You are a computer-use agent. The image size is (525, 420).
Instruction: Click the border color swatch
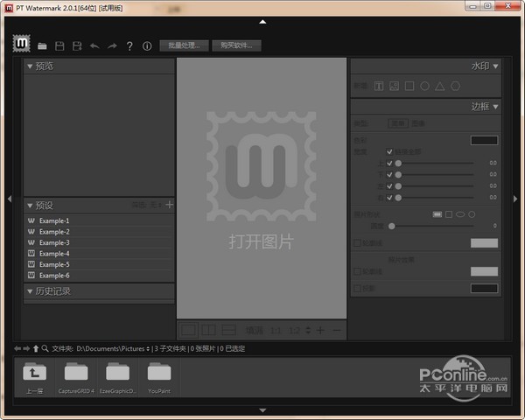(484, 140)
